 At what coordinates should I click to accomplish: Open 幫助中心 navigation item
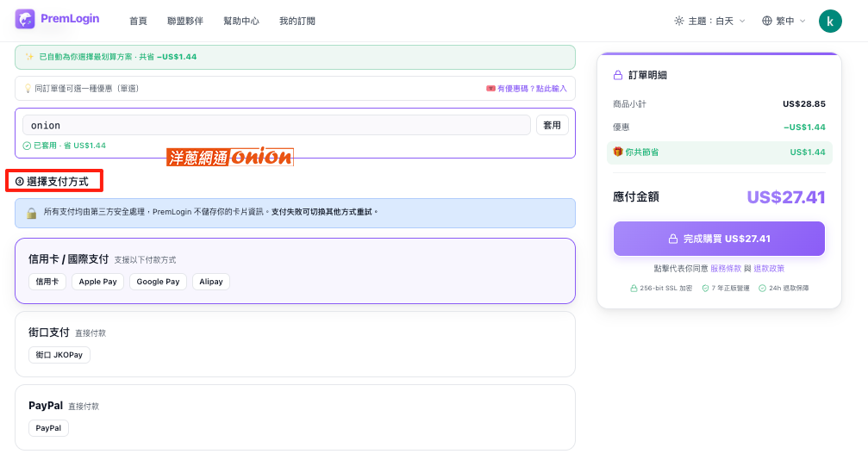point(241,21)
